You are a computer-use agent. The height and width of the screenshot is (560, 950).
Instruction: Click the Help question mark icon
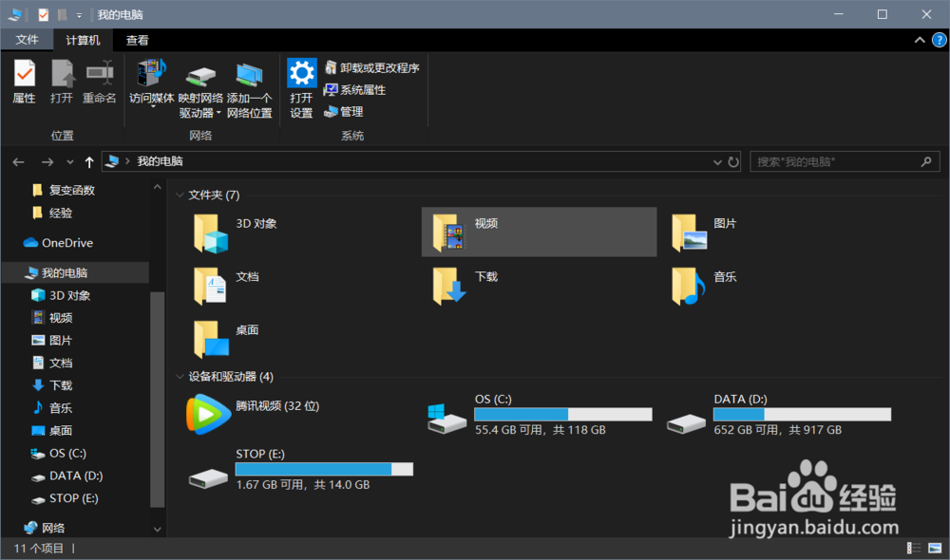tap(940, 40)
